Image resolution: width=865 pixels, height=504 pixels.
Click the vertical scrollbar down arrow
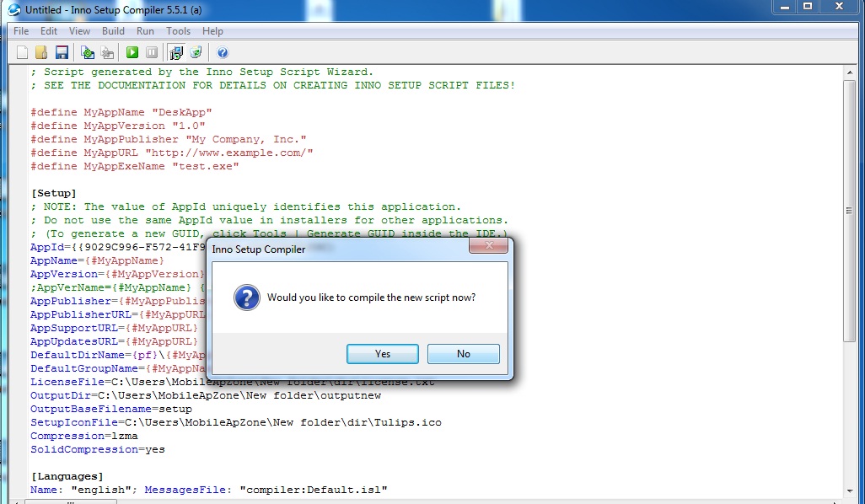tap(849, 491)
